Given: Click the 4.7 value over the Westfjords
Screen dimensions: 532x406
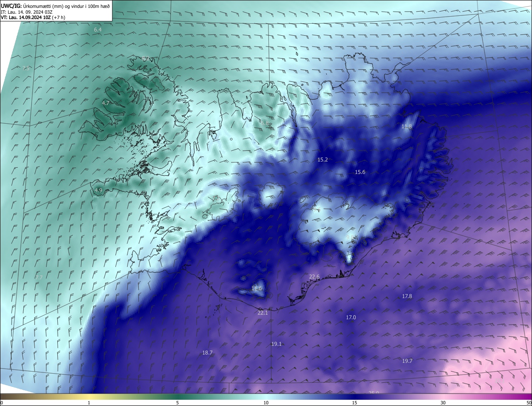Looking at the screenshot, I should [106, 103].
